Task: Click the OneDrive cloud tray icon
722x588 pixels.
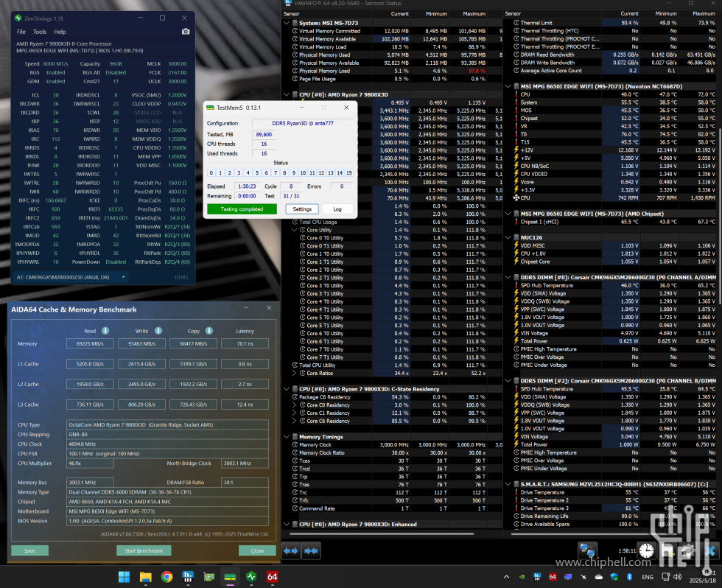Action: [x=598, y=576]
